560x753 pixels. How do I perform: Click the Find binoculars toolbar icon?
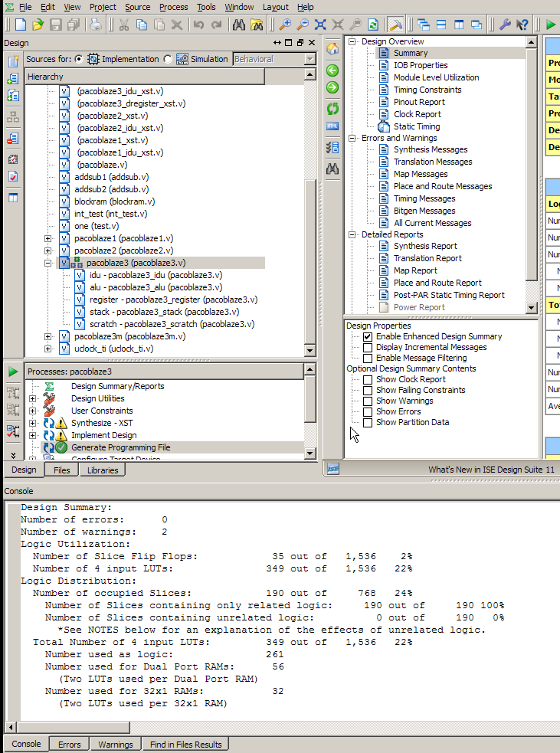click(x=239, y=25)
